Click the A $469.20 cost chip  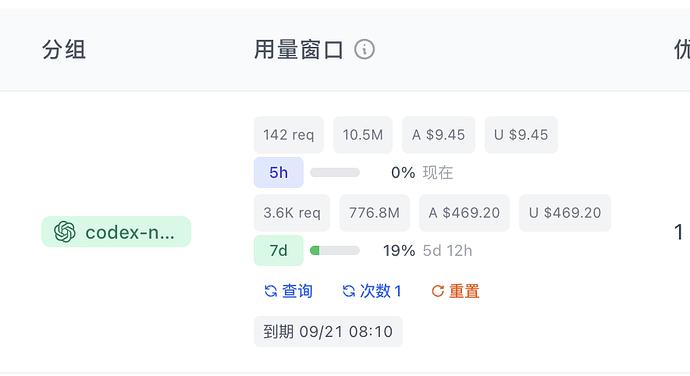point(464,213)
